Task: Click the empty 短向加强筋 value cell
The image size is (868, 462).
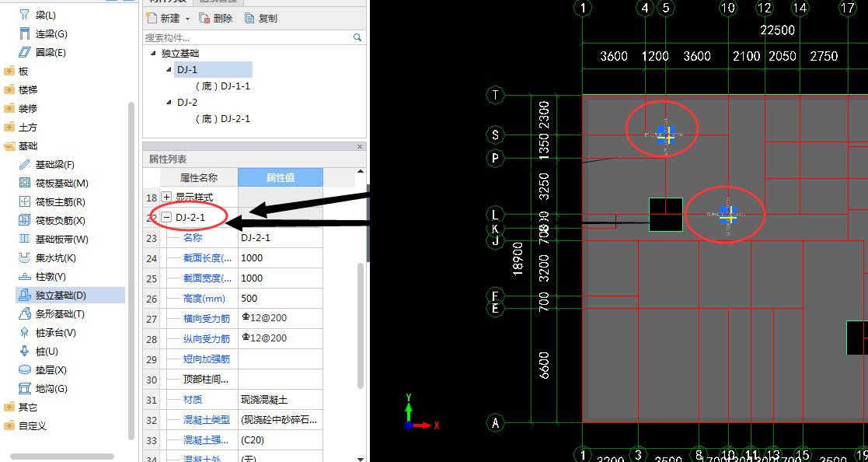Action: click(x=281, y=359)
